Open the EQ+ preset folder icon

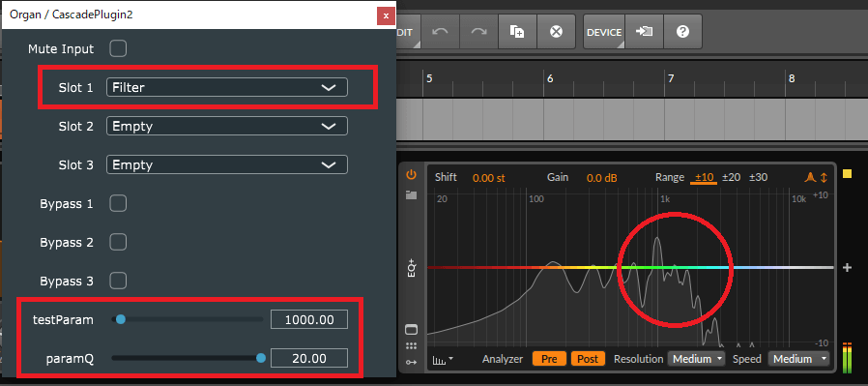(x=411, y=194)
